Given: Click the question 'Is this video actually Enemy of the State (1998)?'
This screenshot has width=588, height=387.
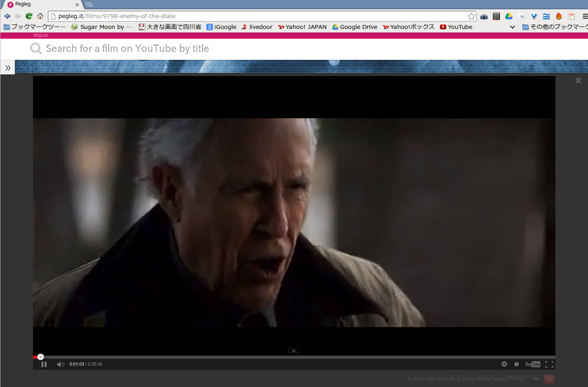Looking at the screenshot, I should pos(467,379).
